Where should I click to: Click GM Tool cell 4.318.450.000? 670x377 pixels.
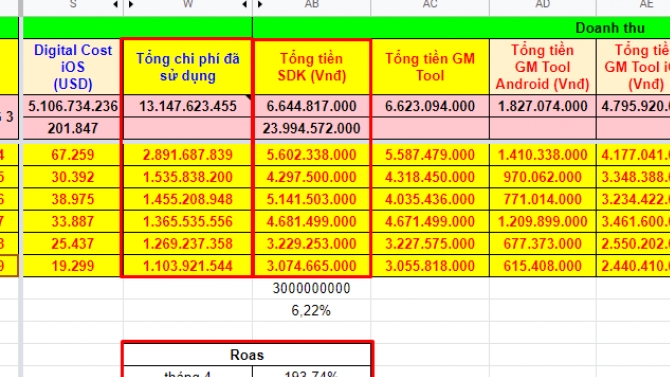[x=430, y=177]
